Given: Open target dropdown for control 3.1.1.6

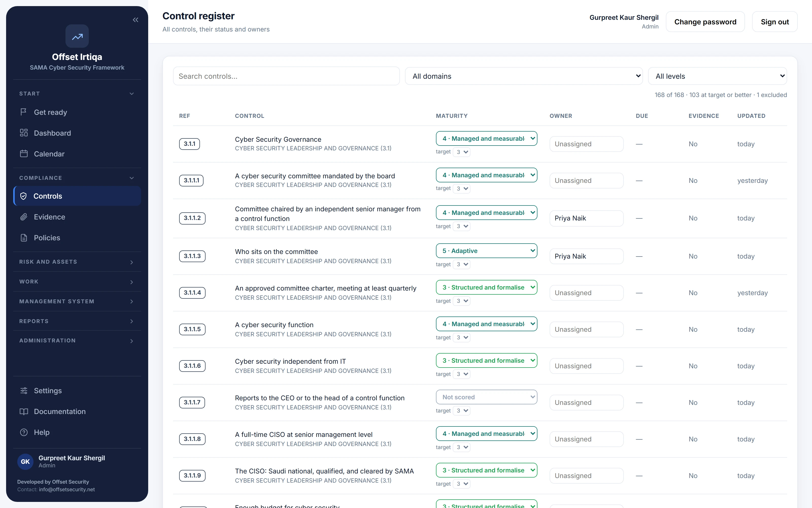Looking at the screenshot, I should 462,374.
